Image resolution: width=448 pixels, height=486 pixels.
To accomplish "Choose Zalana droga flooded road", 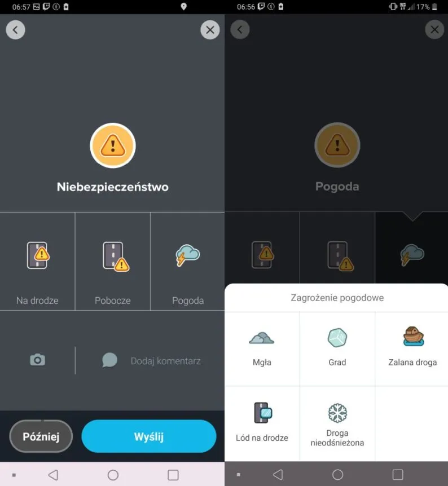I will pos(412,348).
